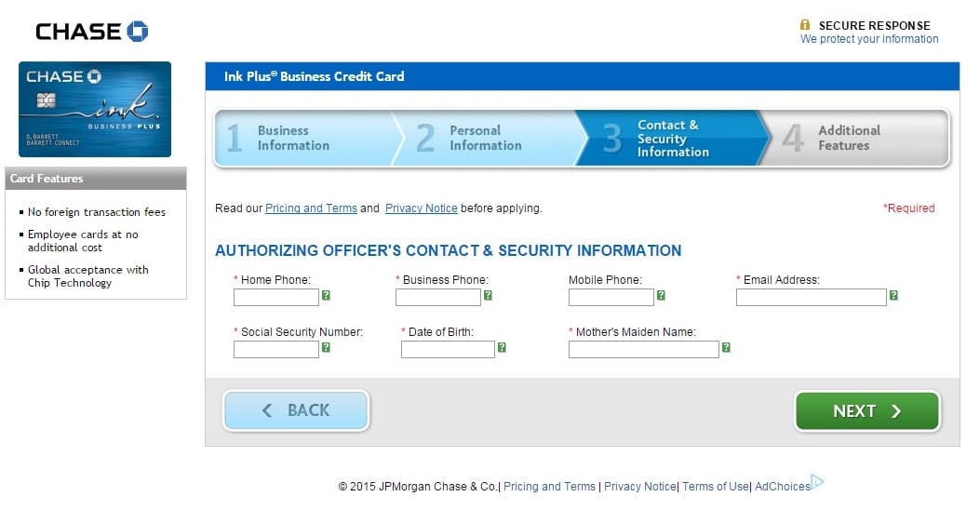Click help icon beside Business Phone field
The image size is (980, 523).
(488, 296)
